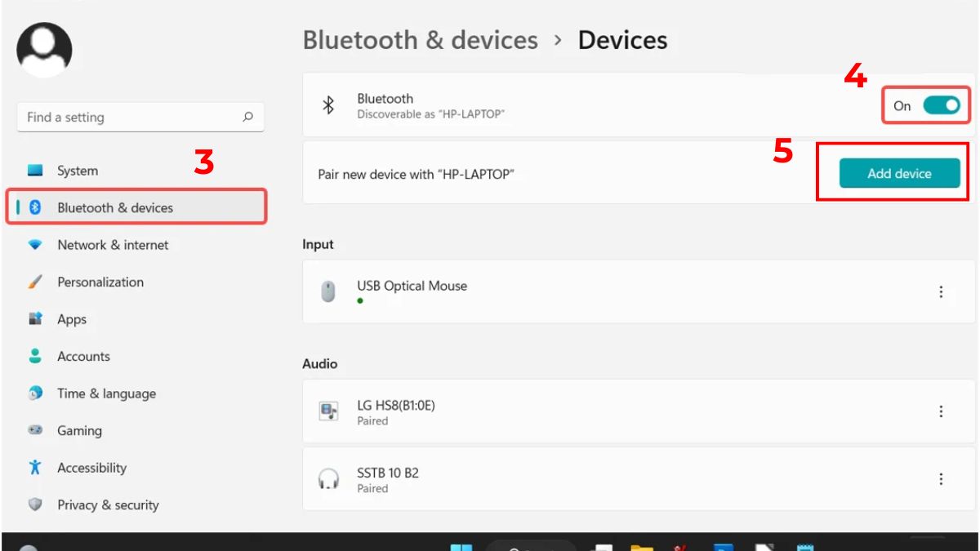Select the Accessibility icon in the sidebar
Screen dimensions: 980x551
point(35,468)
